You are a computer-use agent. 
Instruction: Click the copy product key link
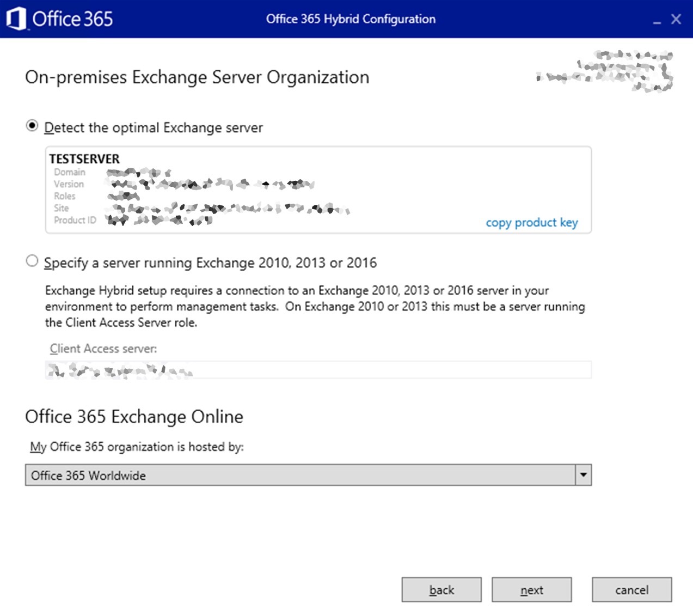click(531, 222)
